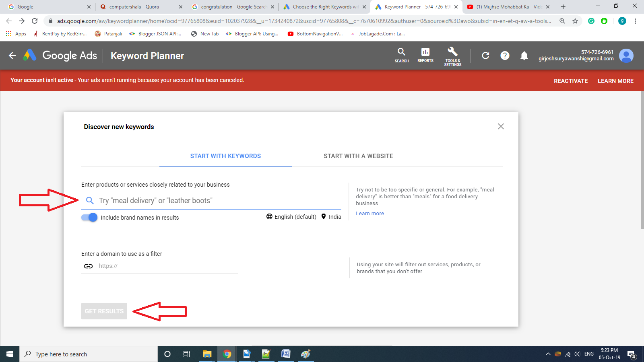The width and height of the screenshot is (644, 362).
Task: Open the BottomNavigationV YouTube bookmark
Action: (x=315, y=34)
